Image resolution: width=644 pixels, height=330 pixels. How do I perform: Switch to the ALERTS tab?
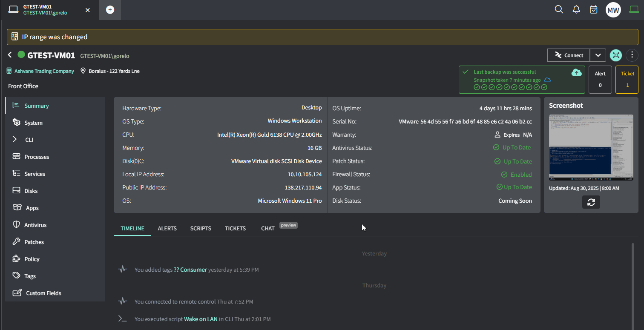point(167,229)
